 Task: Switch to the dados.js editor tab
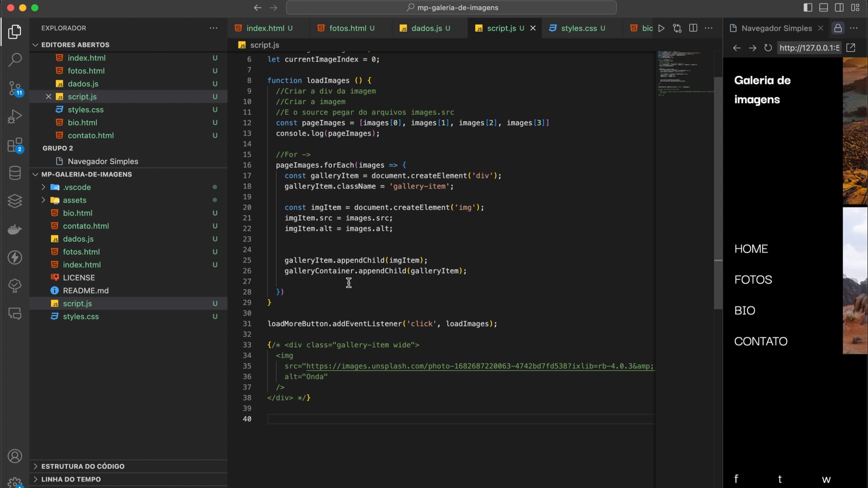[426, 28]
